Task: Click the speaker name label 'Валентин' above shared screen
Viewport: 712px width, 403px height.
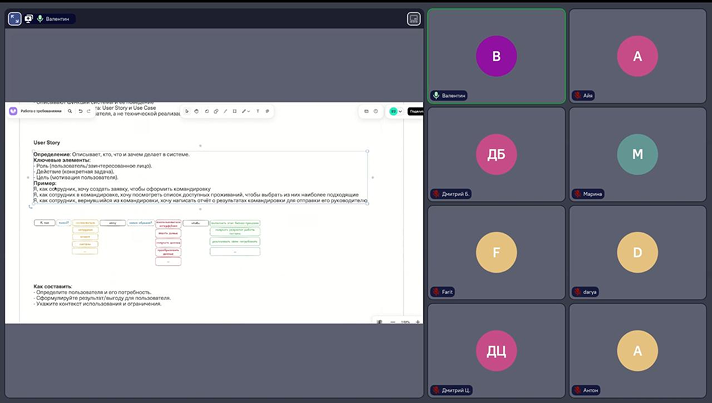Action: coord(57,19)
